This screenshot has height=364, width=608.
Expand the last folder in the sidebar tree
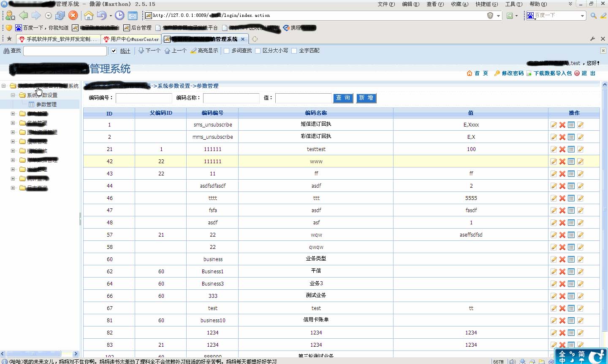pyautogui.click(x=13, y=188)
